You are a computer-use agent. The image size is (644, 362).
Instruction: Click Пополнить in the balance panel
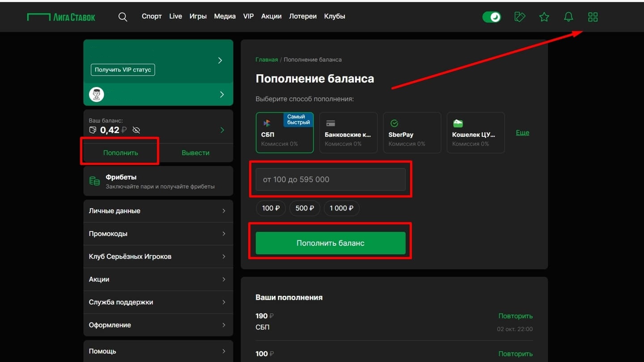(121, 153)
